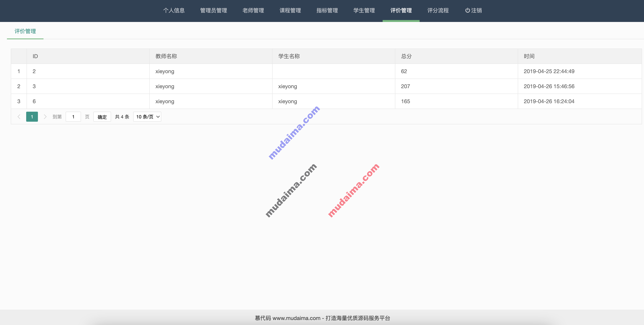Image resolution: width=644 pixels, height=325 pixels.
Task: Click teacher name xieyong in score 165 row
Action: tap(165, 101)
